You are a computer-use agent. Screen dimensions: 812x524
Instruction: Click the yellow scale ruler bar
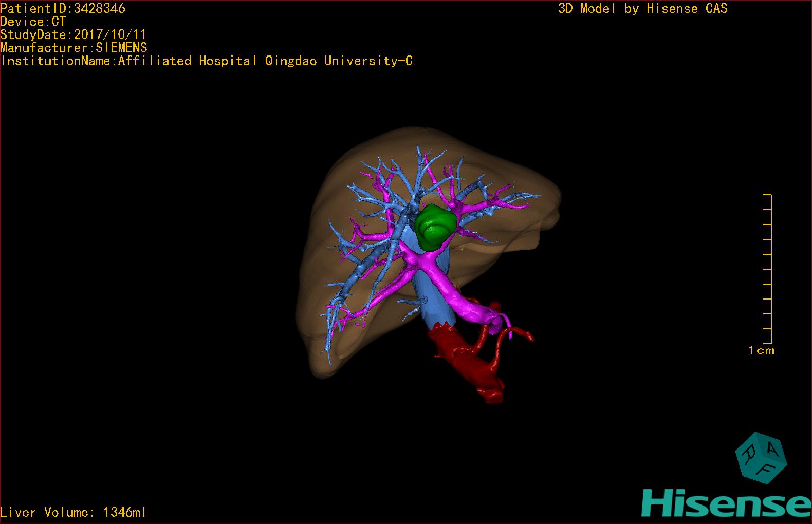point(768,269)
